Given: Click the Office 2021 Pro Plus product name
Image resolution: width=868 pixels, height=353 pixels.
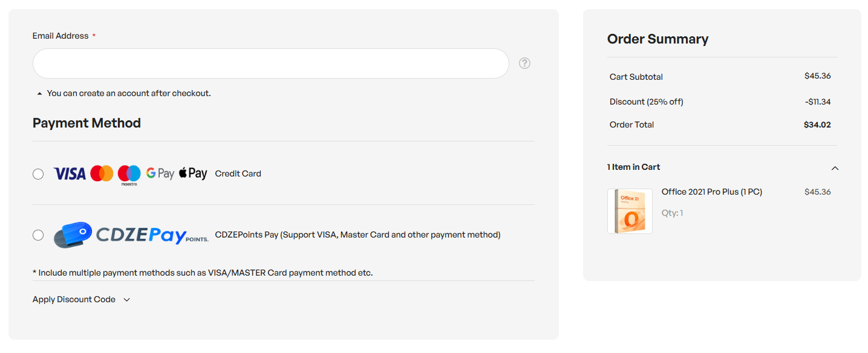Looking at the screenshot, I should [711, 192].
